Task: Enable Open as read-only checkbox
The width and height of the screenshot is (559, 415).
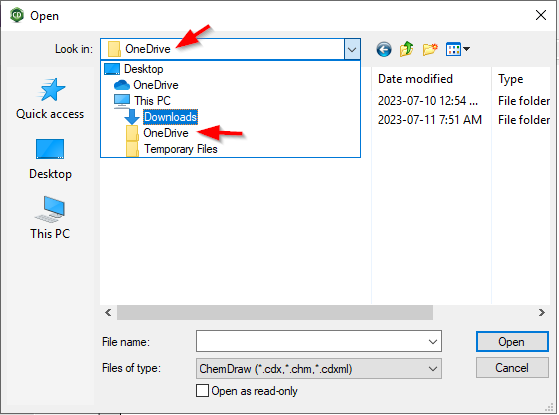Action: tap(202, 391)
